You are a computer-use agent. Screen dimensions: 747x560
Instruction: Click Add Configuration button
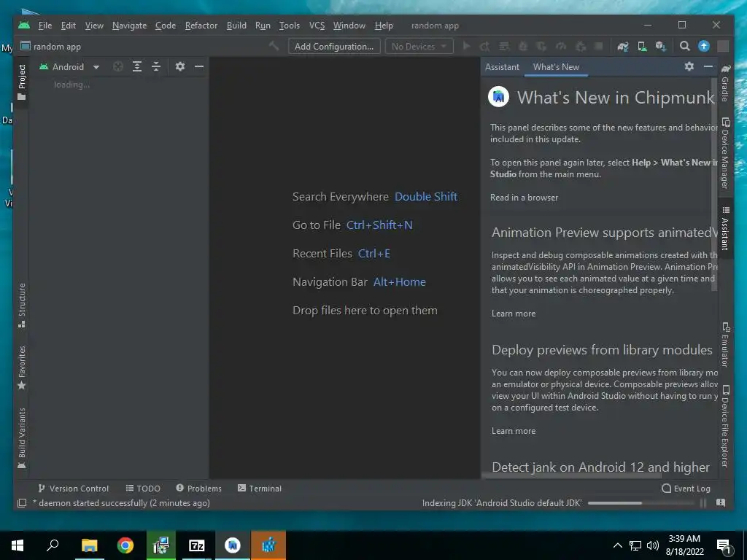click(x=334, y=46)
